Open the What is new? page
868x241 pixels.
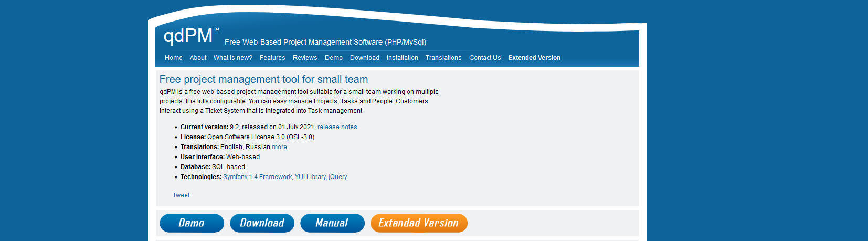(x=233, y=58)
